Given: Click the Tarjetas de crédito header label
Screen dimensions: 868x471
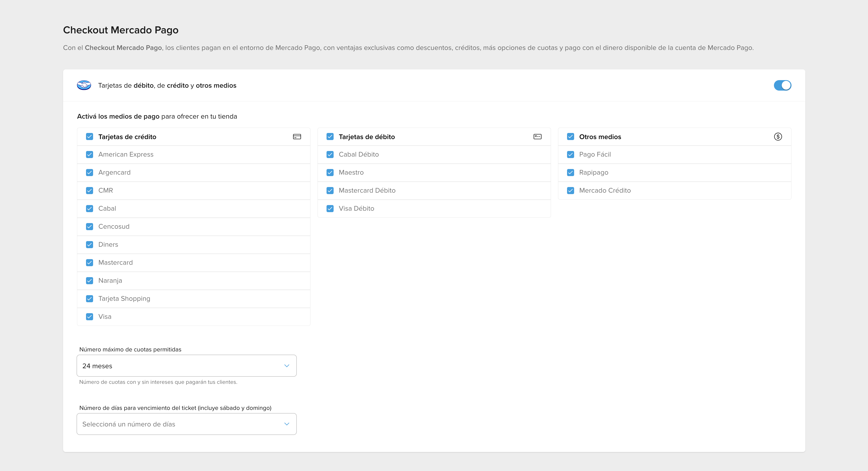Looking at the screenshot, I should coord(127,137).
